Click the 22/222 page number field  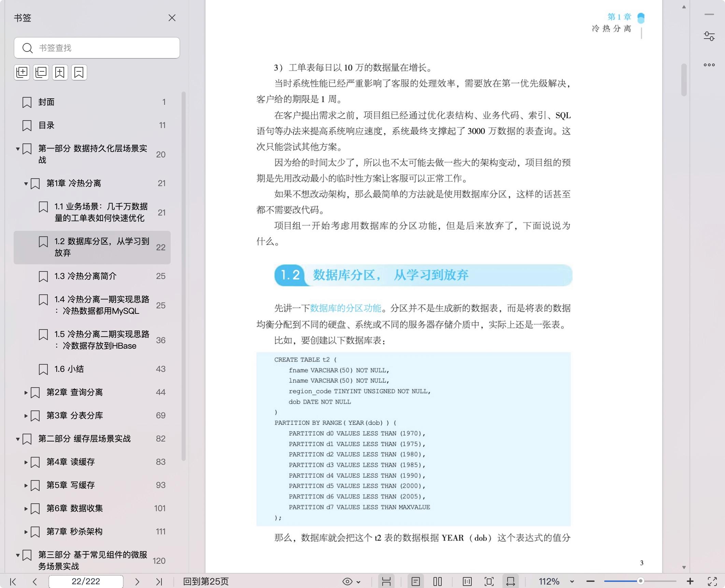86,582
